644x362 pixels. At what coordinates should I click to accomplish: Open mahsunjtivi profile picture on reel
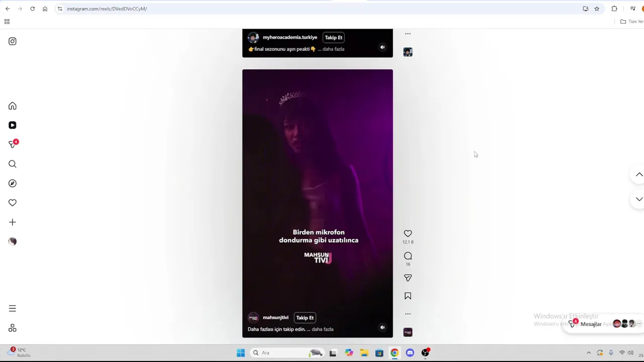coord(253,318)
